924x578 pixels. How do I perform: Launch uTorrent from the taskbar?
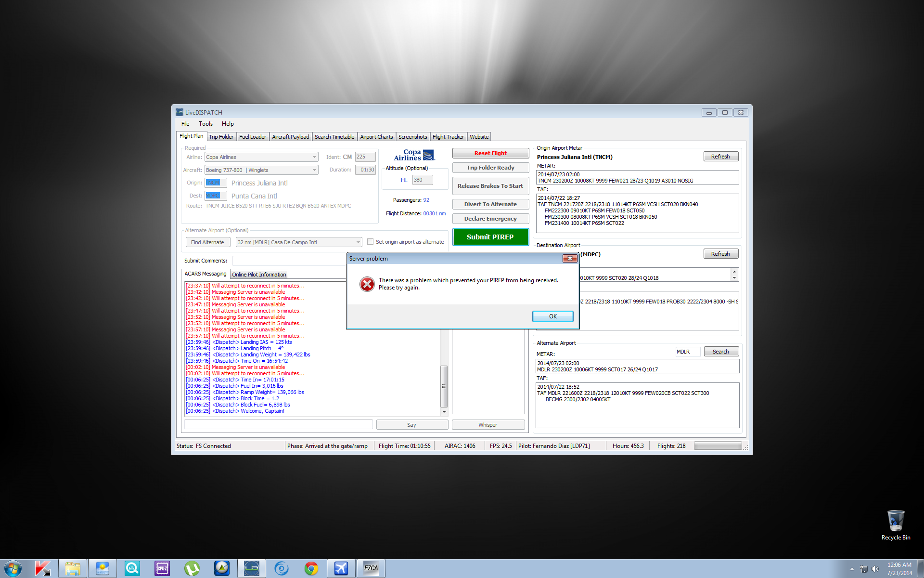(x=192, y=568)
